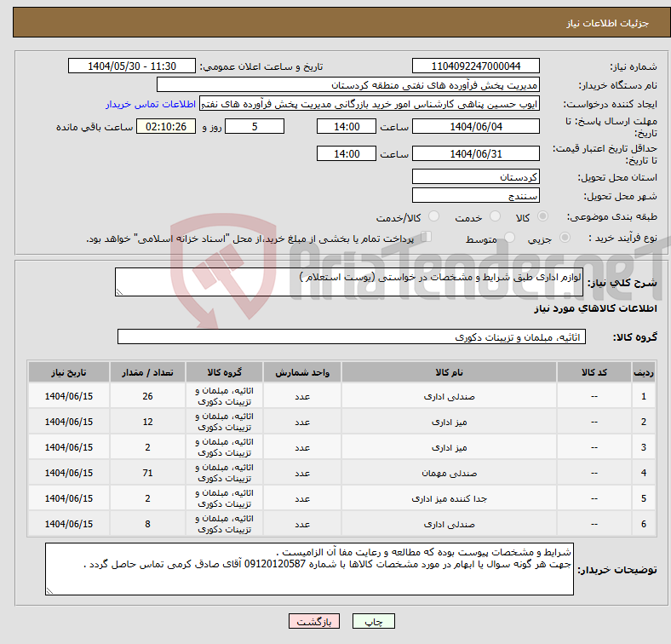
Task: Click the request creator field ایوب حسین پناهی
Action: (x=370, y=104)
